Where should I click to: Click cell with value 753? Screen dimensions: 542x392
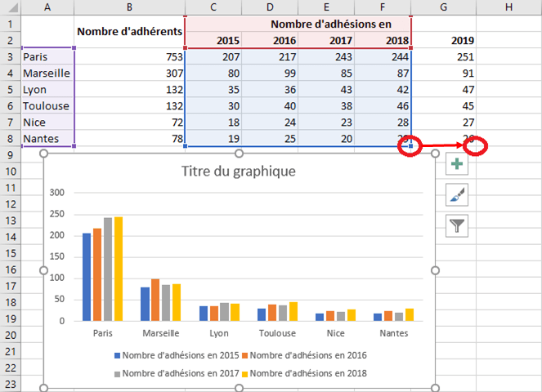click(129, 56)
